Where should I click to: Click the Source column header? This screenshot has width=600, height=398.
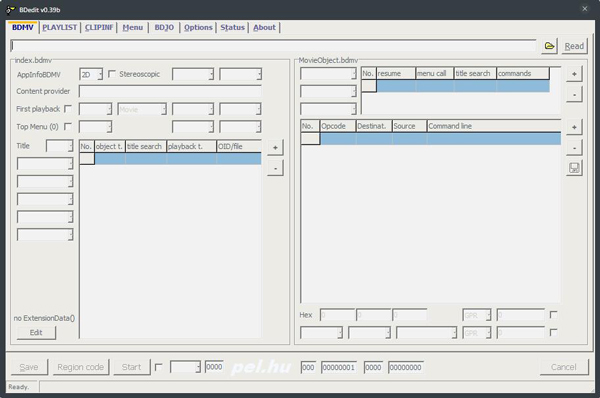pyautogui.click(x=409, y=126)
